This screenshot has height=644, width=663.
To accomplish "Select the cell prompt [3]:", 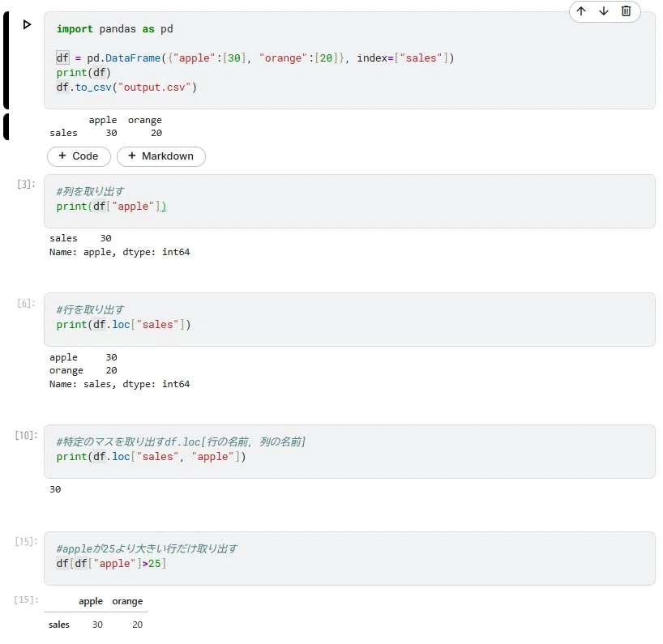I will 26,184.
